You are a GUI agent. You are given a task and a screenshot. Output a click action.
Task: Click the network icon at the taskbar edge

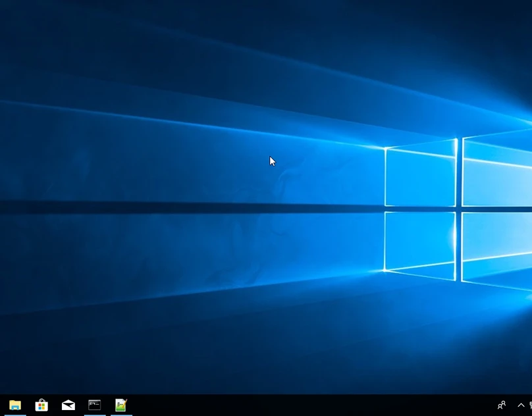click(530, 405)
